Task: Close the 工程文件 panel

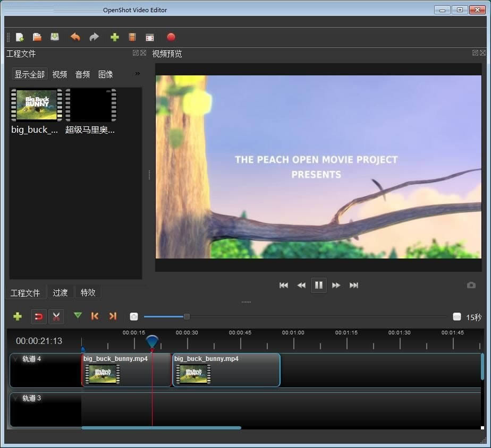Action: pyautogui.click(x=143, y=53)
